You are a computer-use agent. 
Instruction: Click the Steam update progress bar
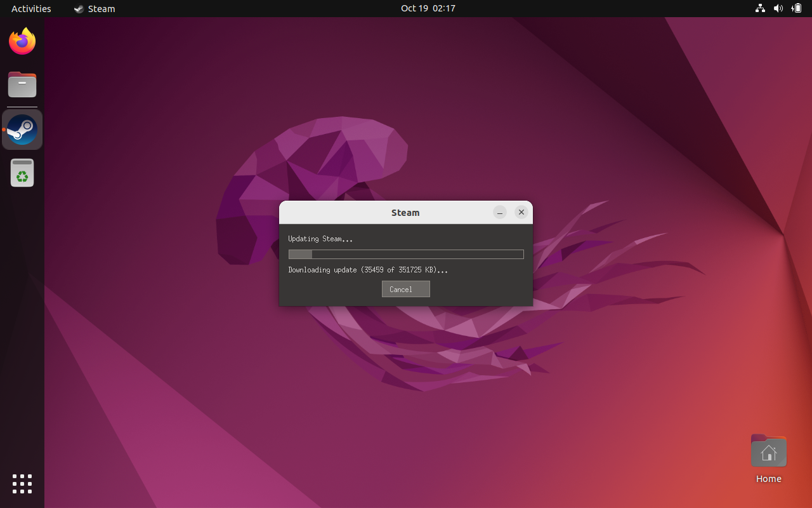pos(406,254)
